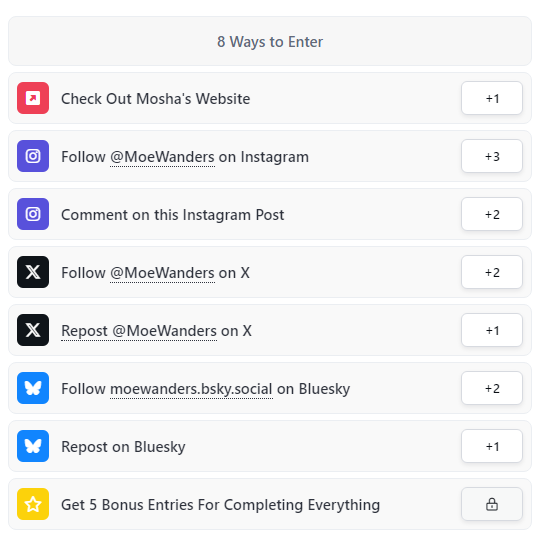Click Instagram icon beside Follow @MoeWanders

point(33,156)
